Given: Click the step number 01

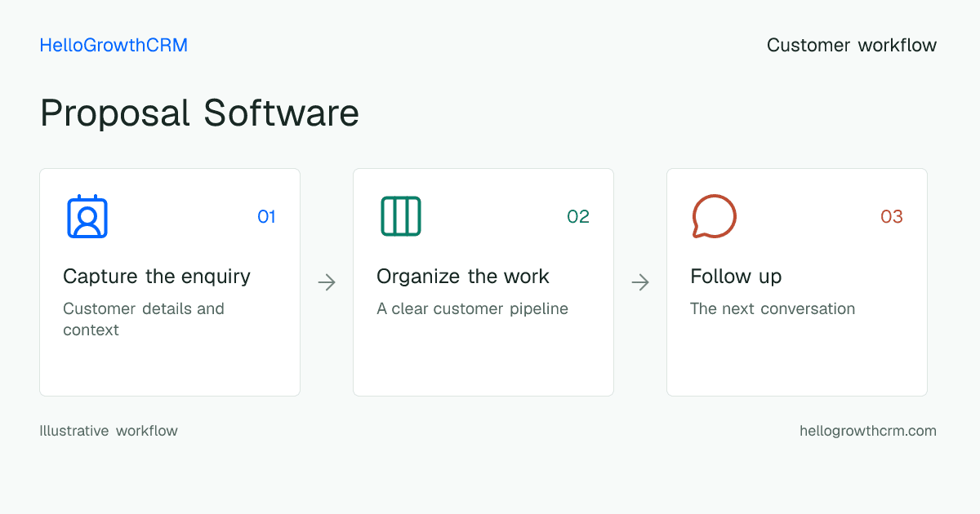Looking at the screenshot, I should click(266, 217).
